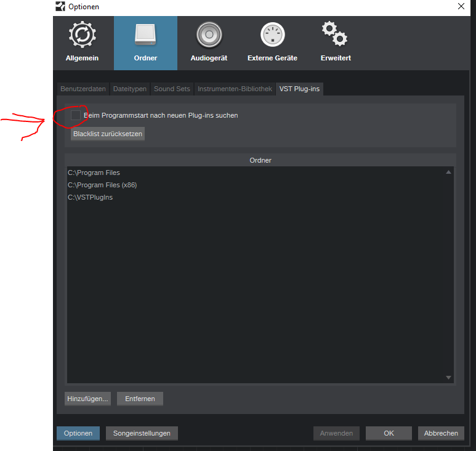Viewport: 476px width, 451px height.
Task: Click Blacklist zurücksetzen button
Action: click(x=108, y=134)
